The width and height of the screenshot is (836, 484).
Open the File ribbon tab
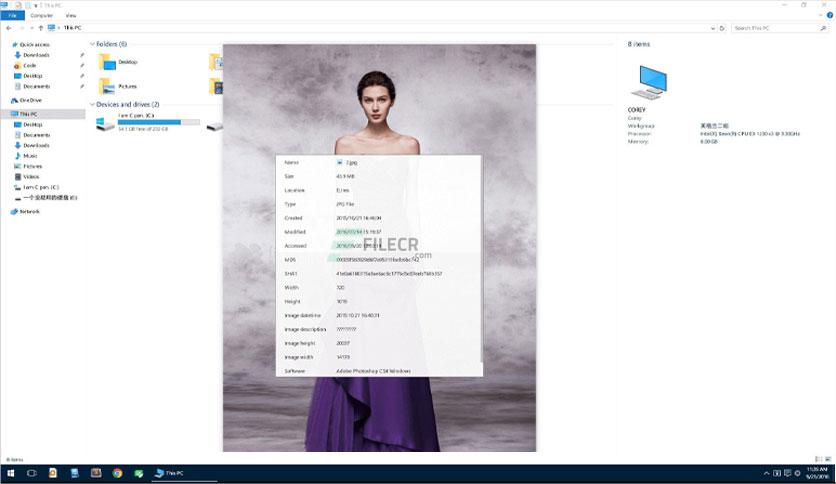point(12,15)
